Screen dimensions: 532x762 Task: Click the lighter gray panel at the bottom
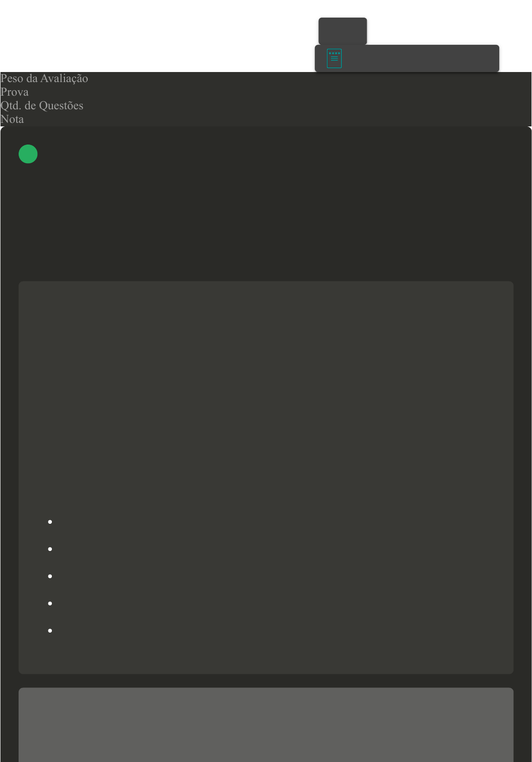point(266,725)
